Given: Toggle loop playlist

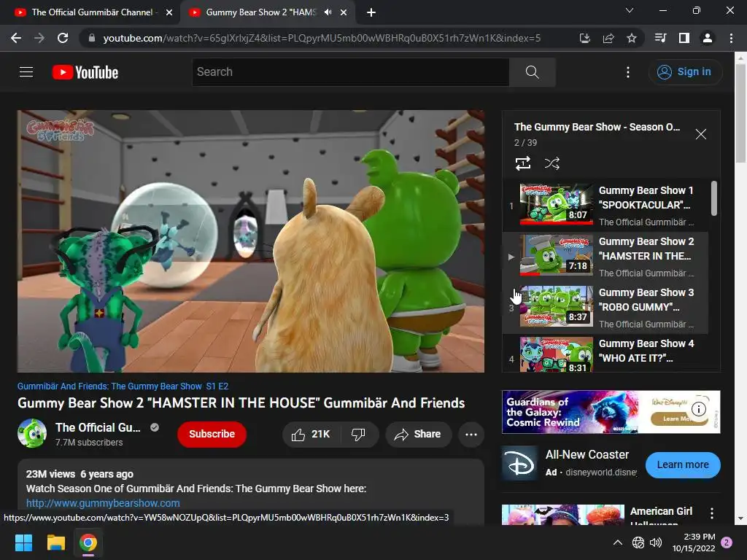Looking at the screenshot, I should (x=523, y=163).
